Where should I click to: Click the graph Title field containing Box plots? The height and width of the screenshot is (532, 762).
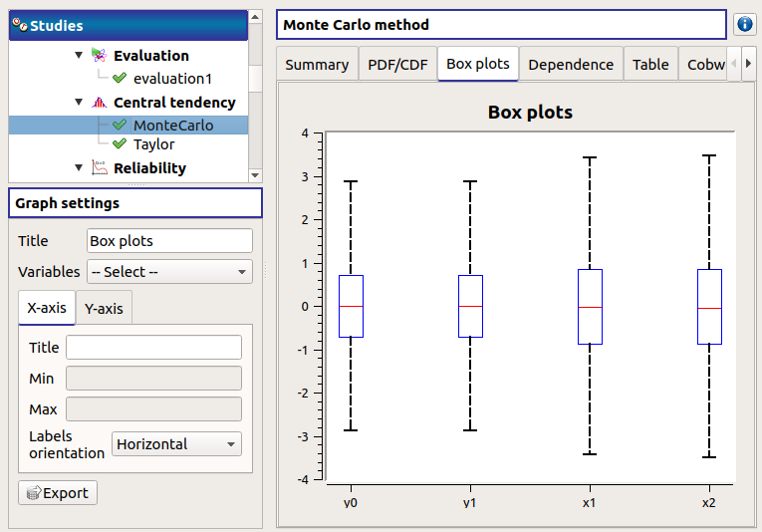(169, 241)
